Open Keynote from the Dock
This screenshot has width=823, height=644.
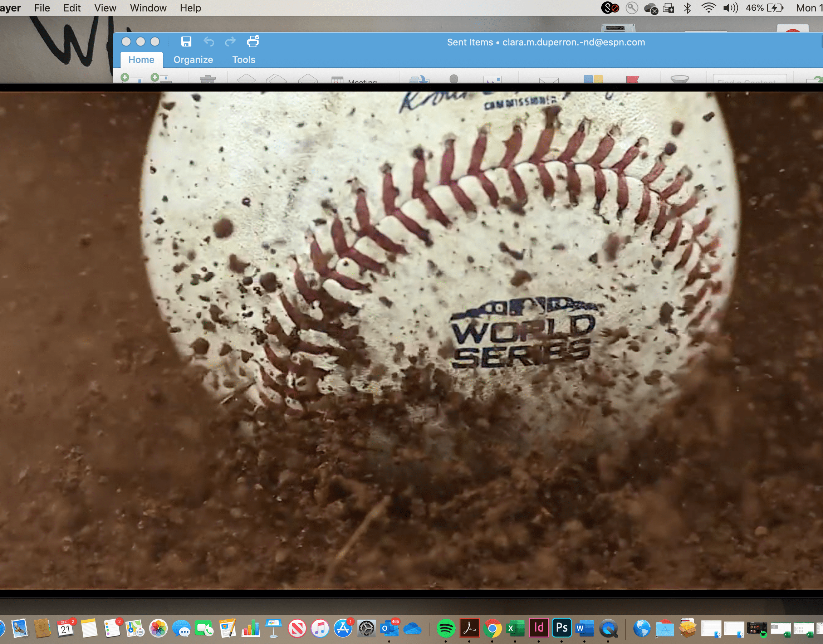tap(274, 629)
